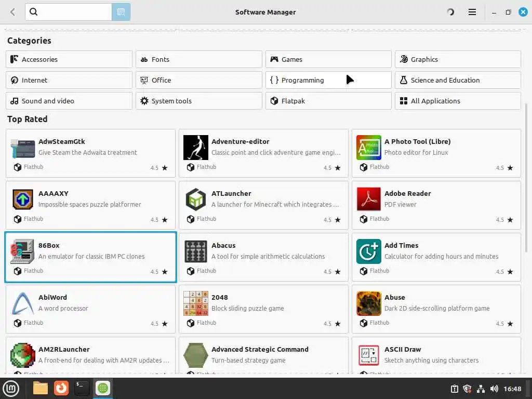Viewport: 532px width, 399px height.
Task: Click the Abuse game icon
Action: click(x=369, y=303)
